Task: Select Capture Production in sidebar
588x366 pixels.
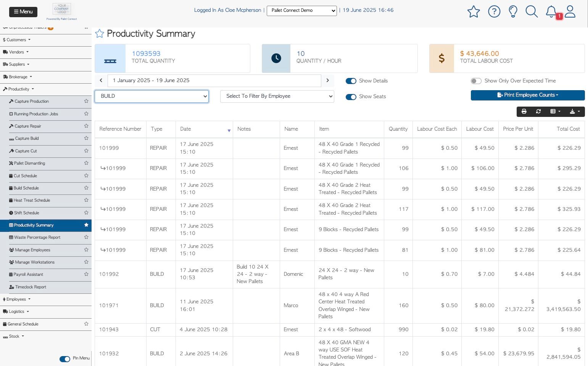Action: pos(32,102)
